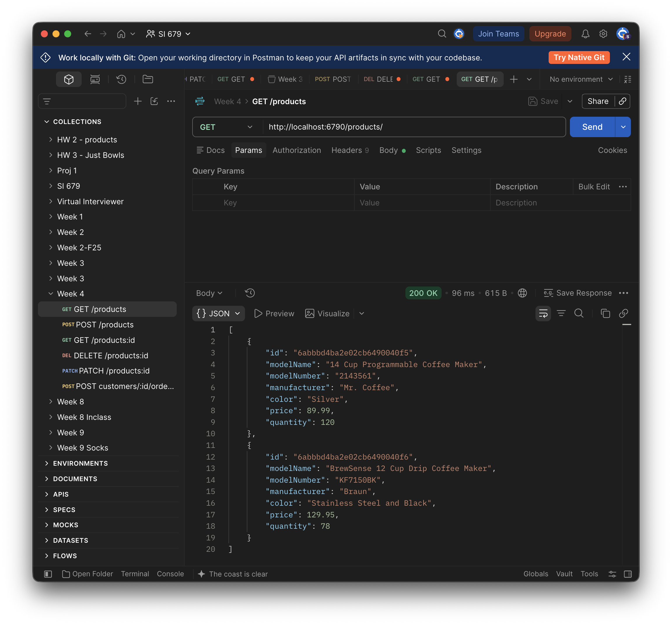Click the Try Native Git button
This screenshot has width=672, height=625.
pos(579,57)
